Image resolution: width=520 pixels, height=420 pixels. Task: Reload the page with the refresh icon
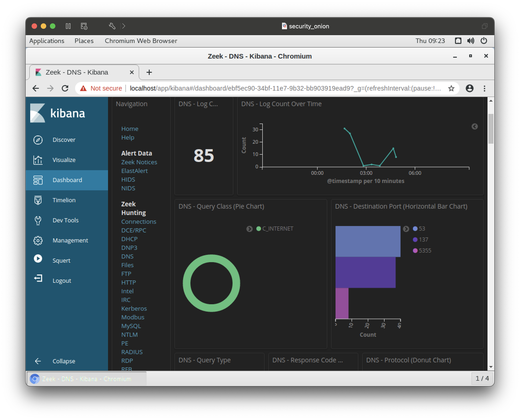(x=65, y=88)
